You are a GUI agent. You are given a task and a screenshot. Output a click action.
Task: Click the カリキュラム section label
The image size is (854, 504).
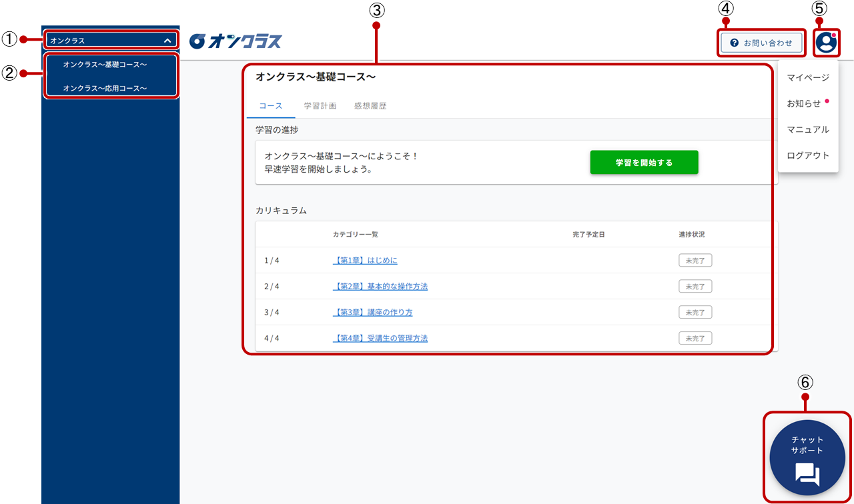[281, 211]
